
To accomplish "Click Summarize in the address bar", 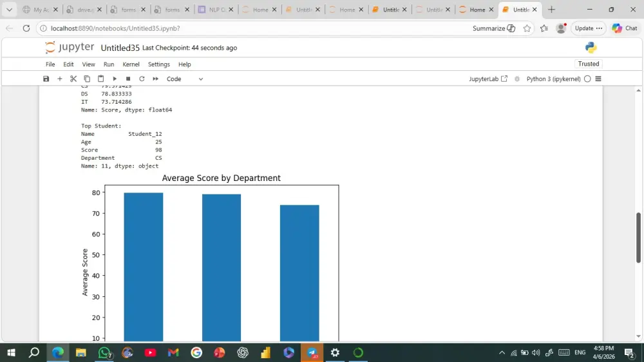I will point(494,28).
